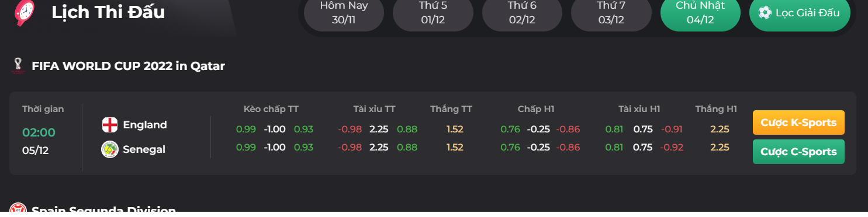The image size is (868, 217).
Task: Select the Thứ 5 01/12 date tab
Action: tap(433, 13)
